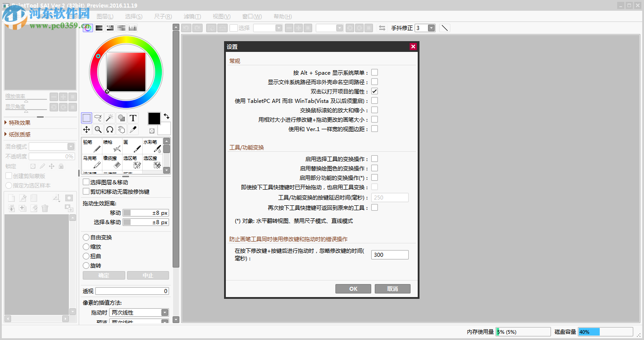Select the Lasso selection tool
This screenshot has width=644, height=340.
(x=98, y=117)
